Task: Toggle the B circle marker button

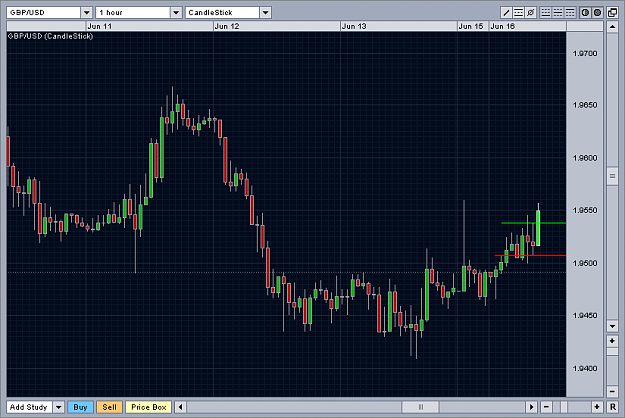Action: [x=585, y=12]
